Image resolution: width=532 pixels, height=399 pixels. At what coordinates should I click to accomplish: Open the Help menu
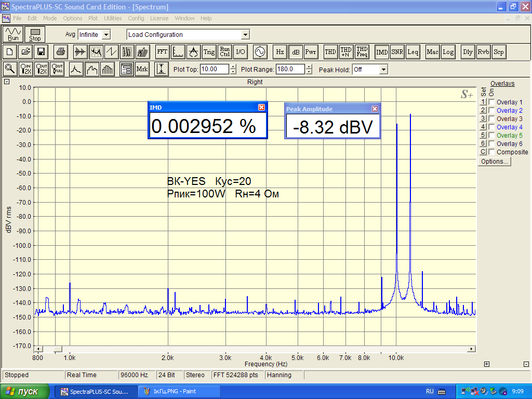coord(206,18)
